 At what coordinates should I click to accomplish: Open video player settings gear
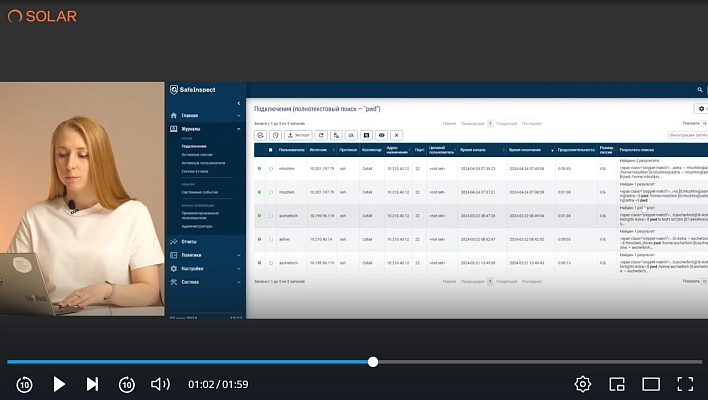[x=583, y=384]
